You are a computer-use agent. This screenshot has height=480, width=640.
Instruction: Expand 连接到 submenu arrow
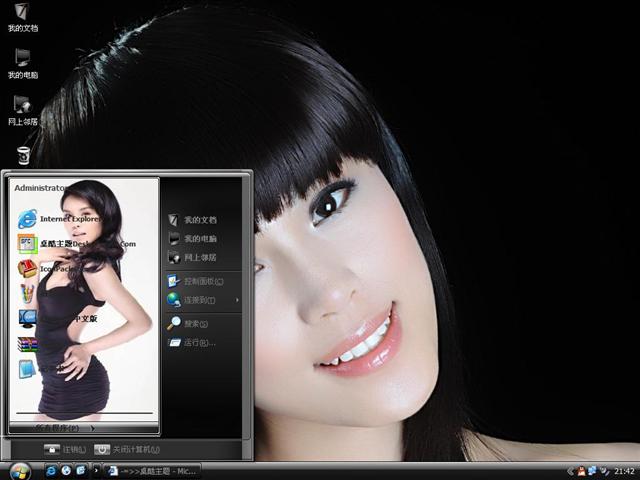pyautogui.click(x=237, y=300)
